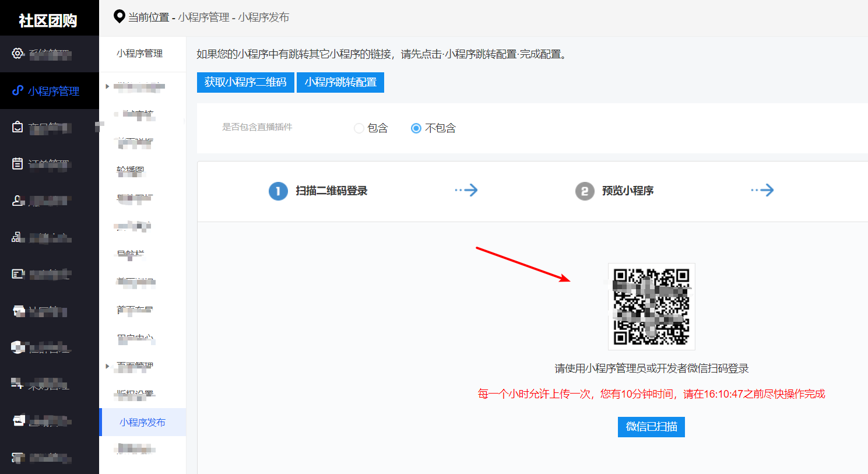
Task: Click the chain-link icon beside 小程序管理
Action: pos(17,90)
